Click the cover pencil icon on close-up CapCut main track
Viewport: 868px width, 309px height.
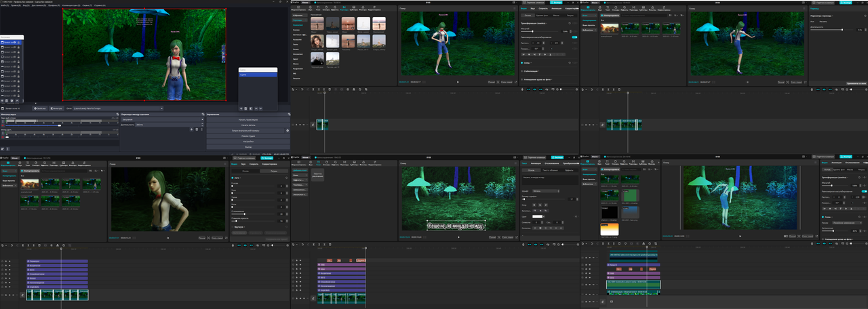click(x=22, y=295)
